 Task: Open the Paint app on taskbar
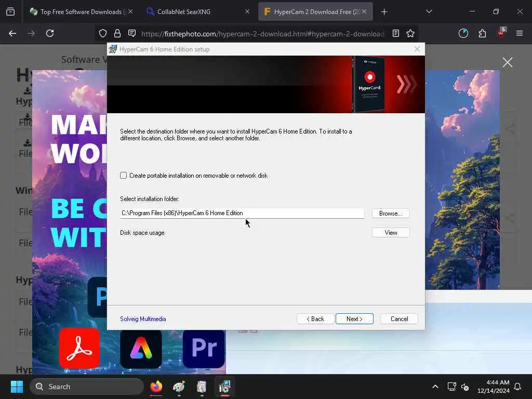[x=179, y=387]
